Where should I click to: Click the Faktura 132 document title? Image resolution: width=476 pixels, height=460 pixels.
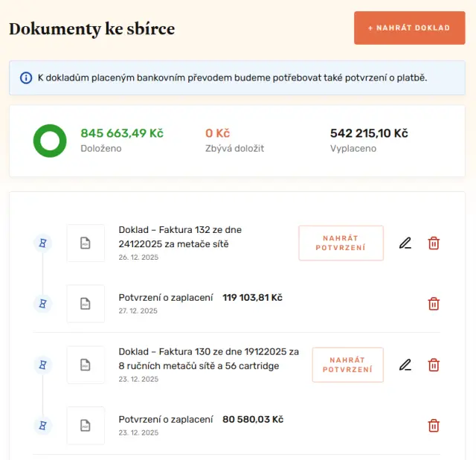(180, 237)
